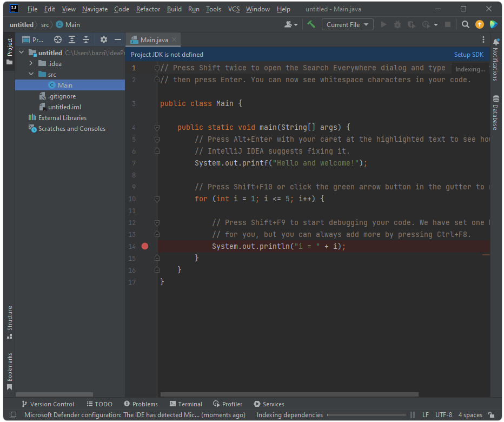Click the indexing dependencies progress bar
The width and height of the screenshot is (504, 422).
click(x=366, y=415)
